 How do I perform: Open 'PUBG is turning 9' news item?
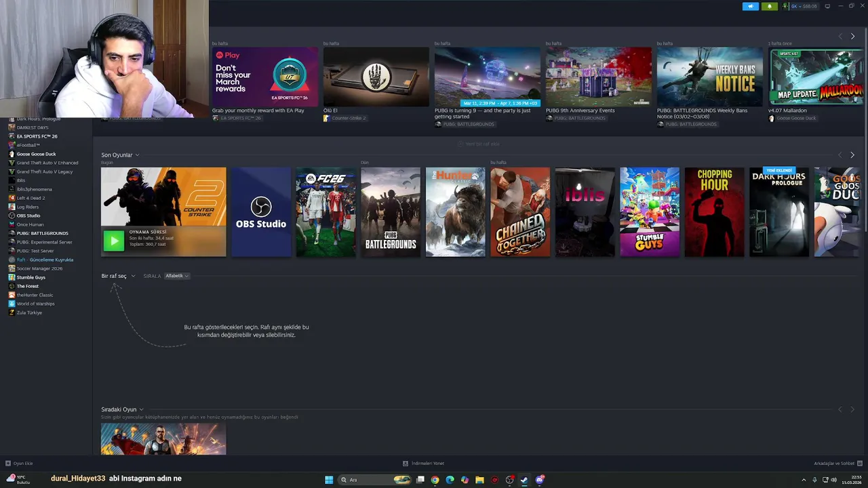pyautogui.click(x=488, y=76)
